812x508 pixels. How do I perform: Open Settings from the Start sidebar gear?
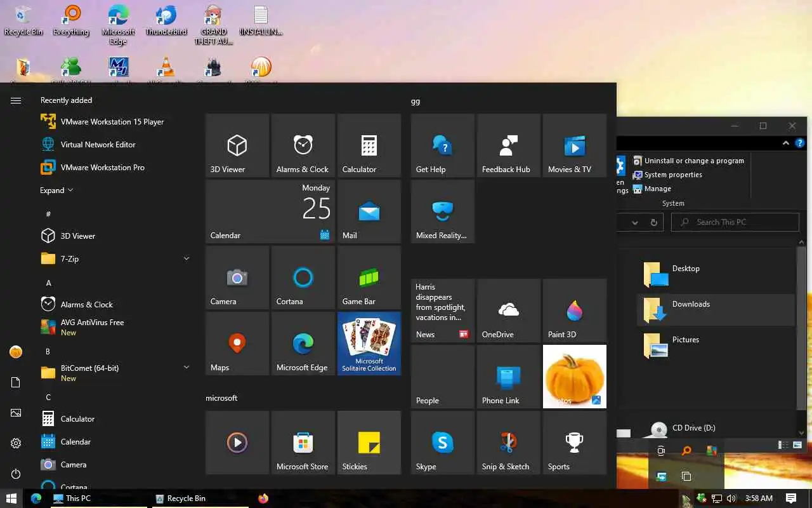point(16,443)
